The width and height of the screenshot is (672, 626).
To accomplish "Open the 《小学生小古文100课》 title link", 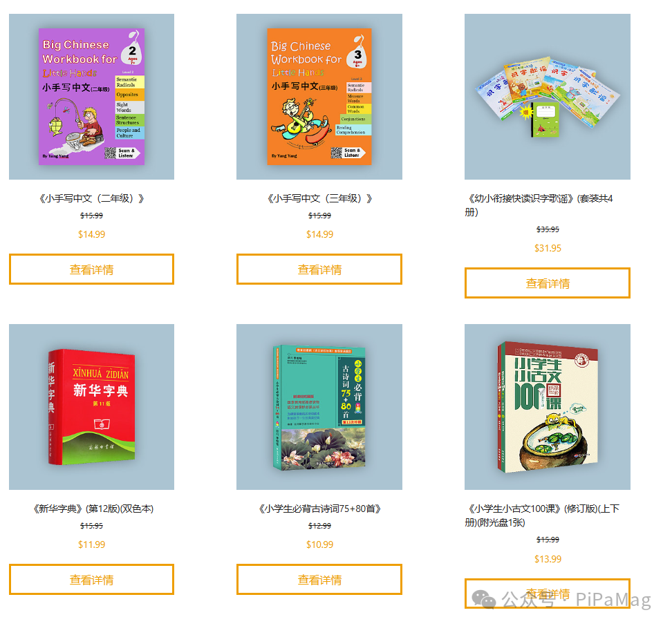I will (x=542, y=515).
